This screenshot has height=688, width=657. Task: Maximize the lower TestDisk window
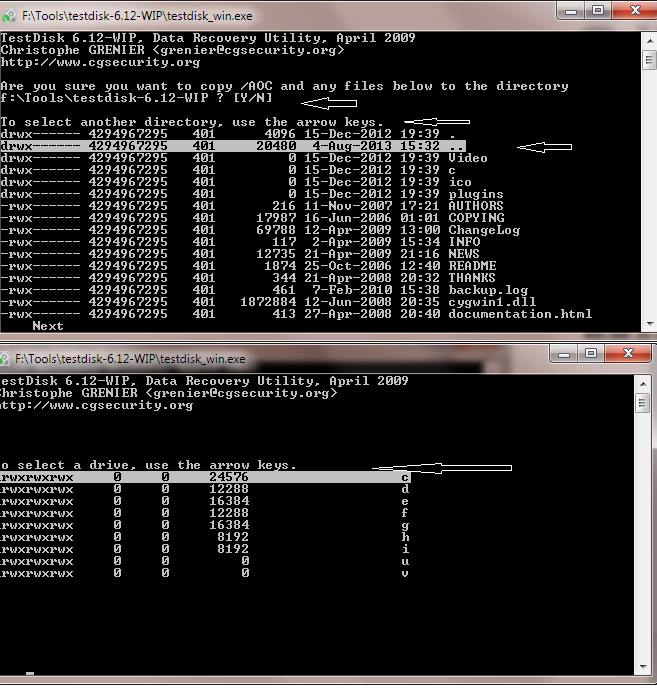point(591,354)
